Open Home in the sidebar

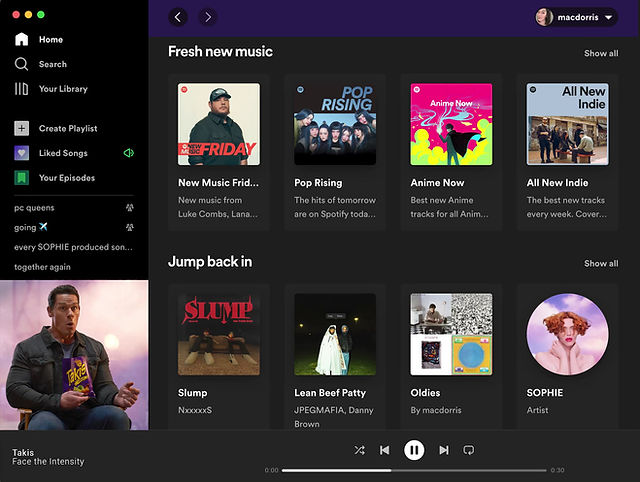pos(39,40)
